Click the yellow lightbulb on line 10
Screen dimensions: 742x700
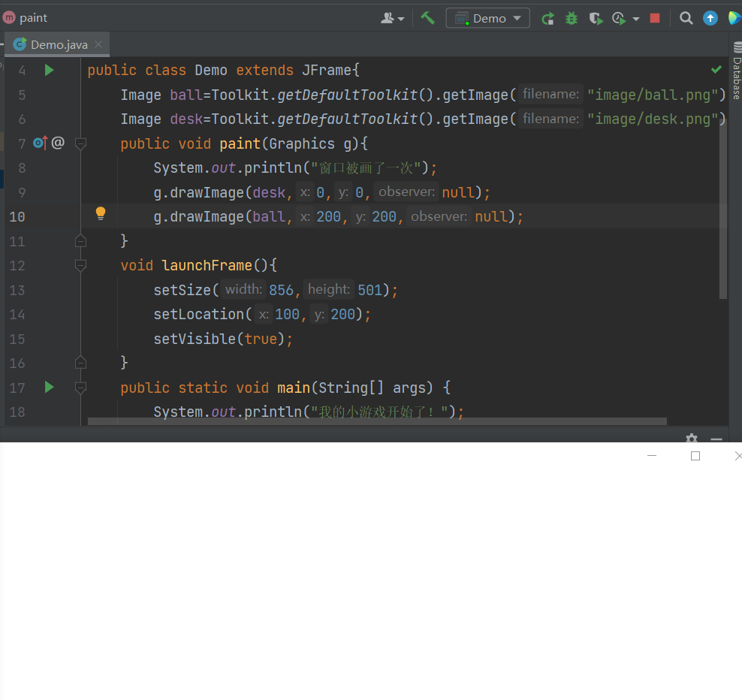tap(101, 213)
